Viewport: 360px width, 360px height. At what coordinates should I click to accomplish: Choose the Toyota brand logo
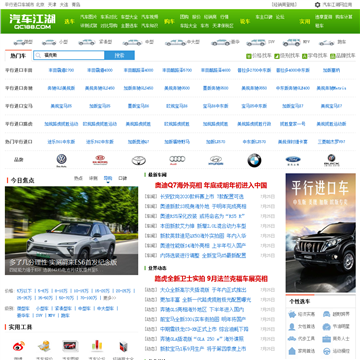(x=139, y=161)
